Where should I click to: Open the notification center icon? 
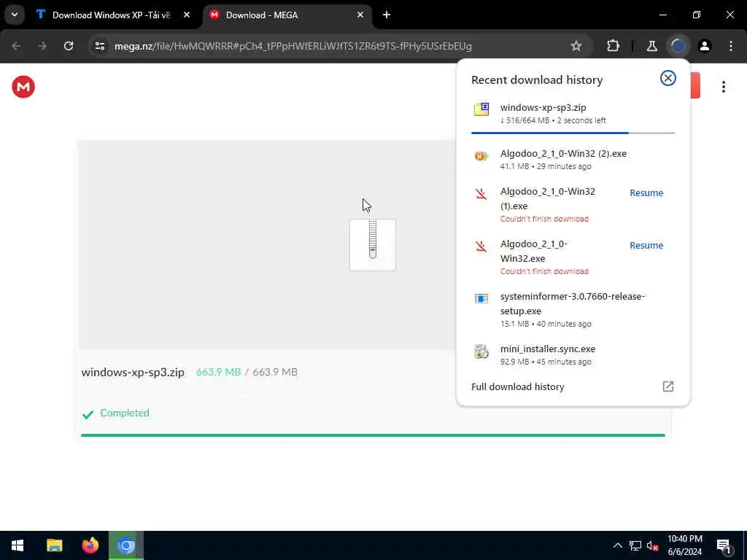(724, 545)
